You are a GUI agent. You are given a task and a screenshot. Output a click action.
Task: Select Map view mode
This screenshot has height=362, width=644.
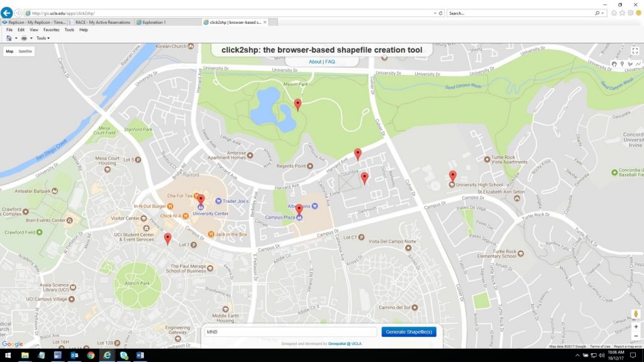point(9,51)
